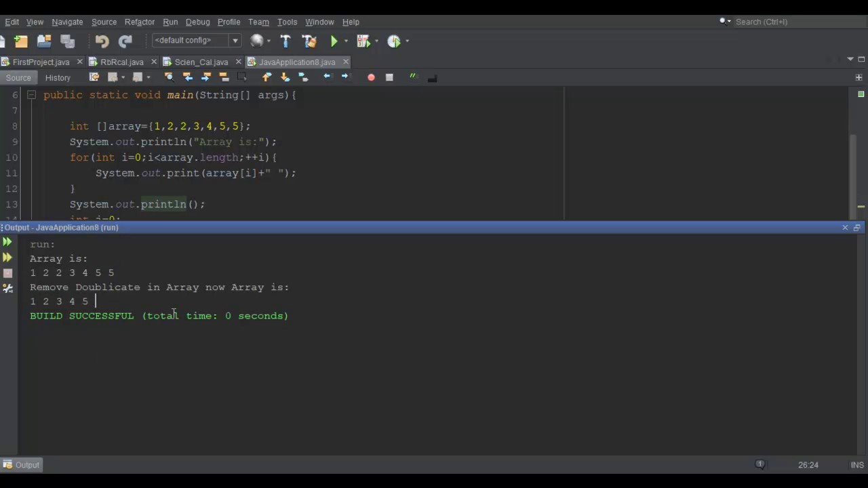Screen dimensions: 868x488
Task: Shift line left icon
Action: 327,77
